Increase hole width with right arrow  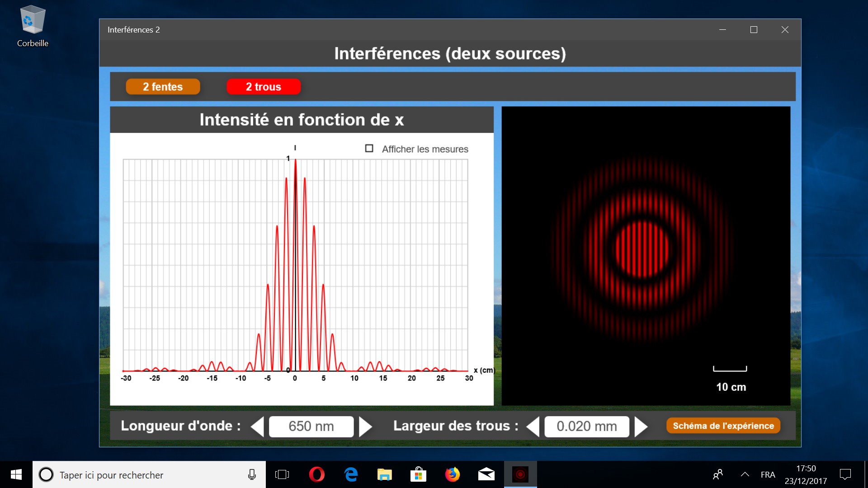pyautogui.click(x=641, y=427)
